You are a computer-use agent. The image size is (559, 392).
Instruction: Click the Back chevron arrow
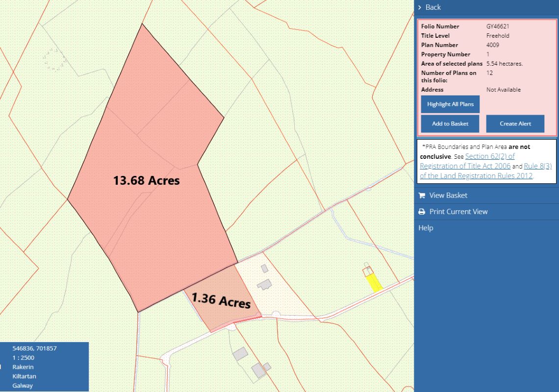(420, 7)
